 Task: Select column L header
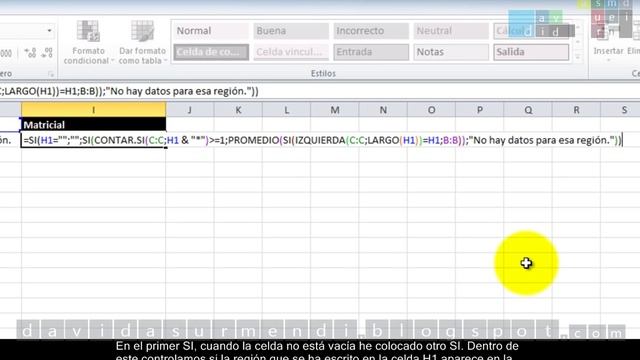[x=287, y=110]
